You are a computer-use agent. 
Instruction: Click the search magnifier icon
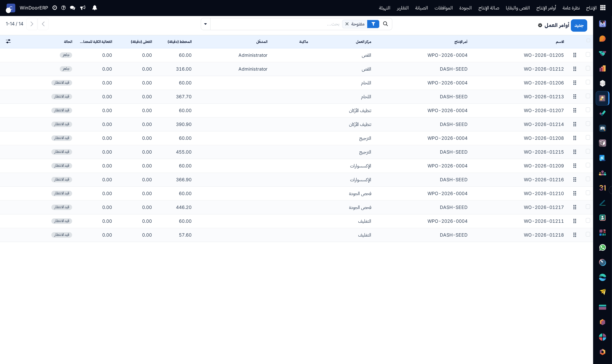click(x=385, y=24)
